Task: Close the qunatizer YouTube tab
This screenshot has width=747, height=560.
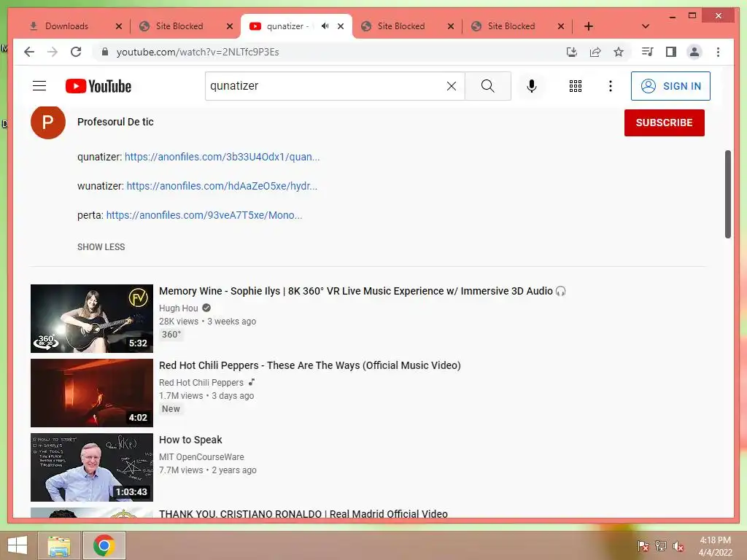Action: [x=341, y=27]
